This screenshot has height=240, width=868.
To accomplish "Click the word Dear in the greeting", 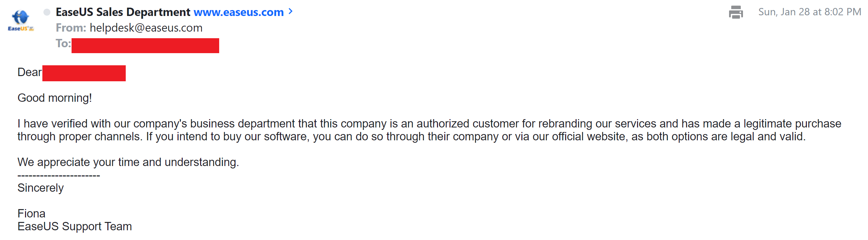I will coord(30,72).
